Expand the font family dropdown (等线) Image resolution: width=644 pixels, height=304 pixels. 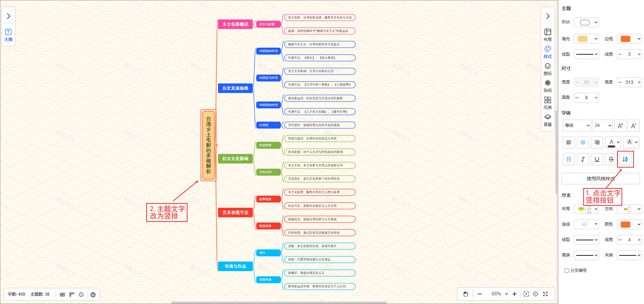pyautogui.click(x=577, y=125)
